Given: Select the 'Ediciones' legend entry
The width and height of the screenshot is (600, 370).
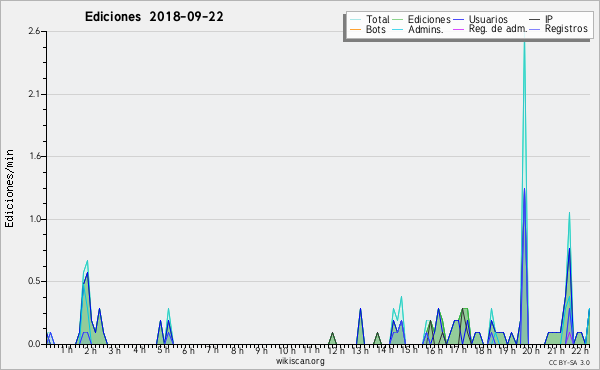Looking at the screenshot, I should 421,19.
